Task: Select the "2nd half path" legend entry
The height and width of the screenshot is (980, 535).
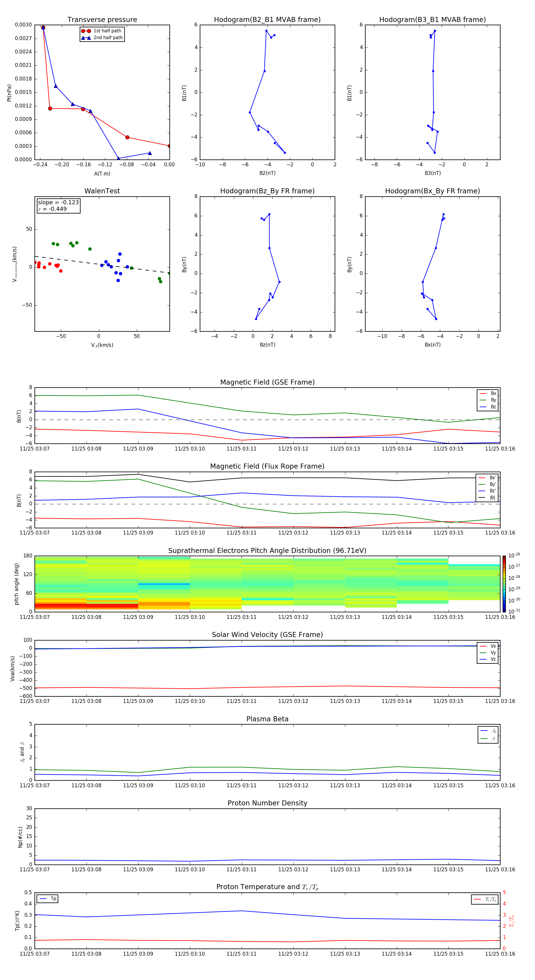Action: click(x=102, y=38)
